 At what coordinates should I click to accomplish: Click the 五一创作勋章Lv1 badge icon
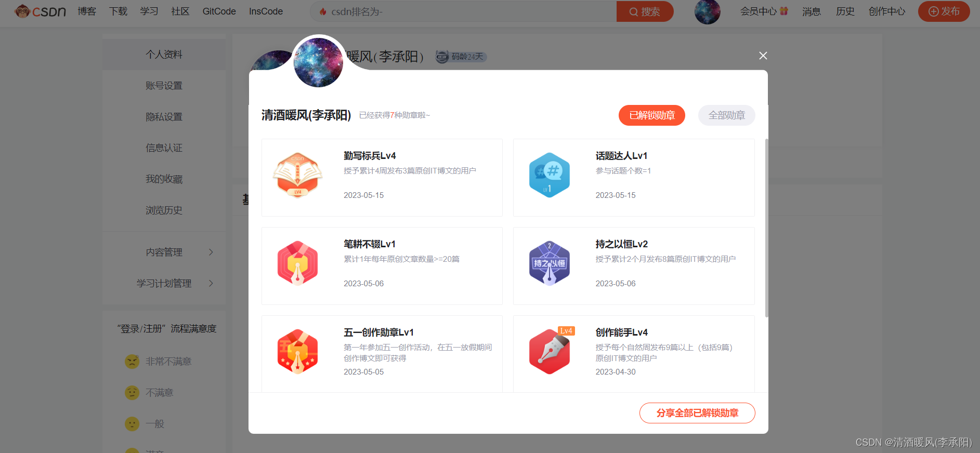click(297, 352)
